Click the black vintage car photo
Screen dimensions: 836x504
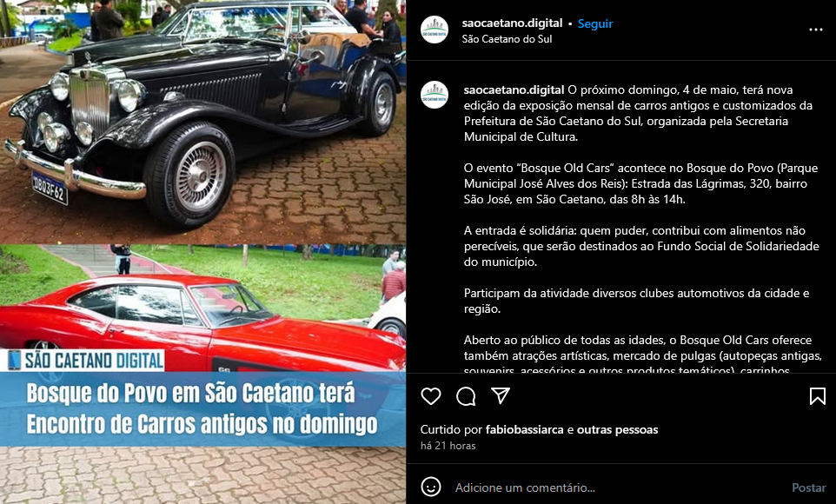click(x=202, y=123)
